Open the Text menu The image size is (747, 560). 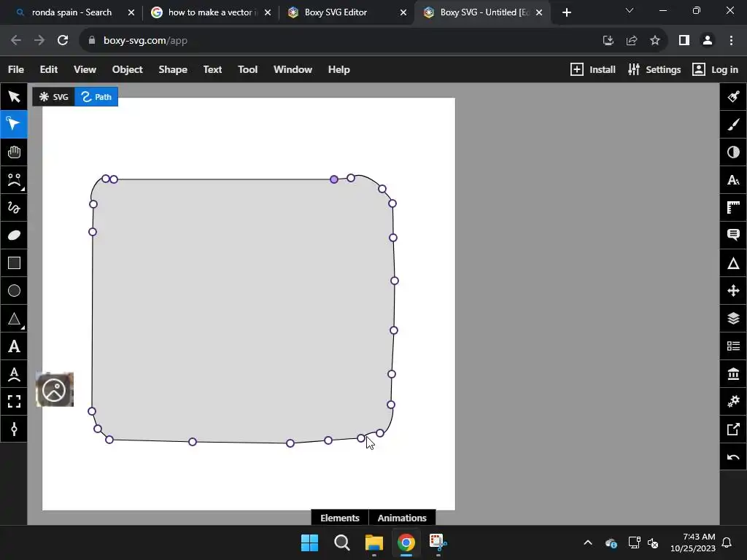coord(212,69)
